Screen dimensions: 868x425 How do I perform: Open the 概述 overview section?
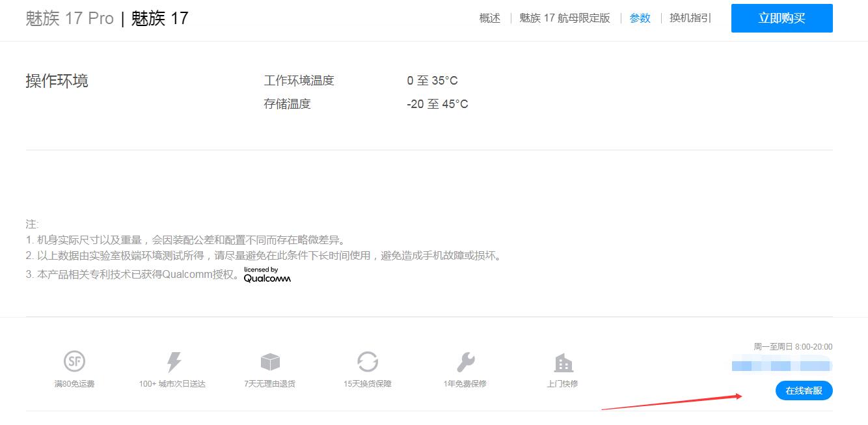tap(490, 18)
